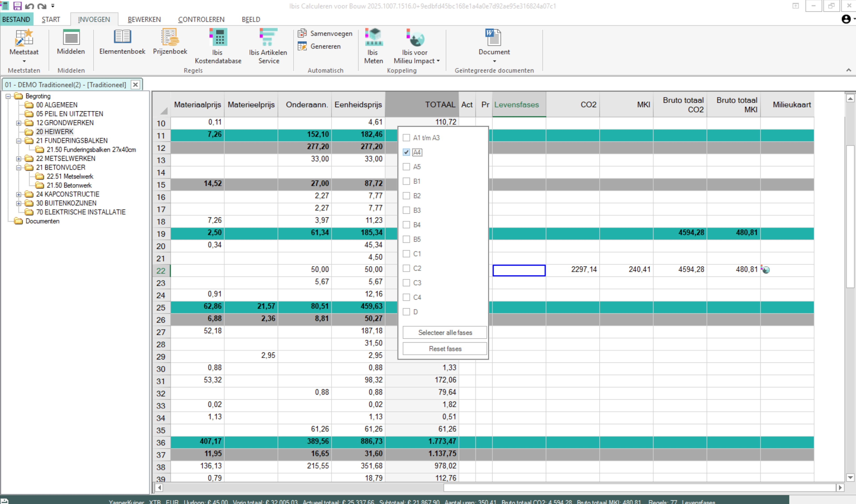Check the C2 phase checkbox
The height and width of the screenshot is (504, 856).
point(406,268)
